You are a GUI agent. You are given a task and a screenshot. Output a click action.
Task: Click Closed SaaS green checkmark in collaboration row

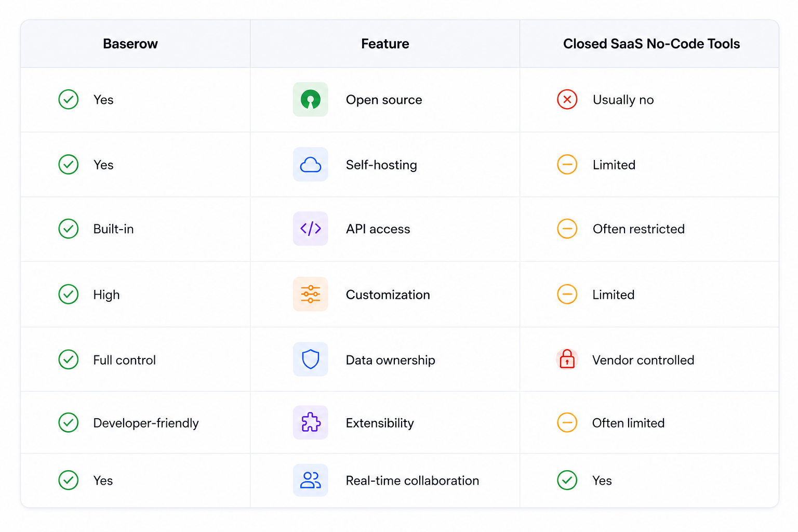click(x=567, y=480)
